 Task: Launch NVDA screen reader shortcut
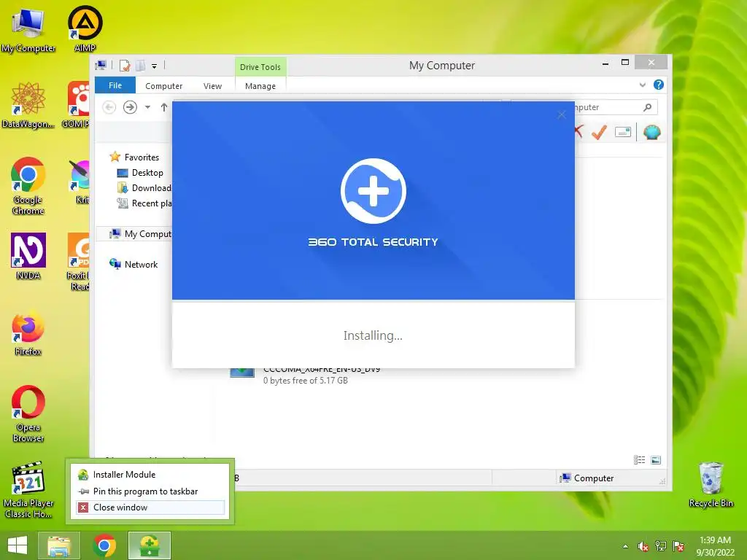tap(28, 256)
